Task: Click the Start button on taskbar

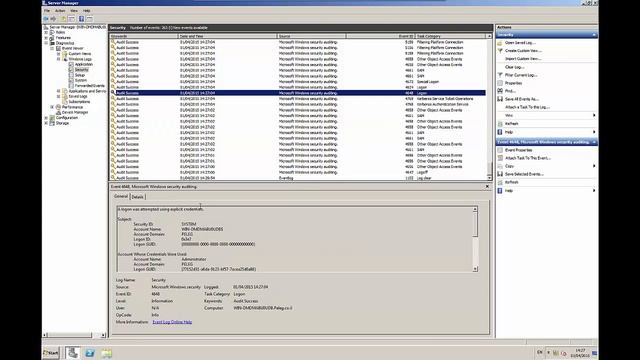Action: pos(51,353)
